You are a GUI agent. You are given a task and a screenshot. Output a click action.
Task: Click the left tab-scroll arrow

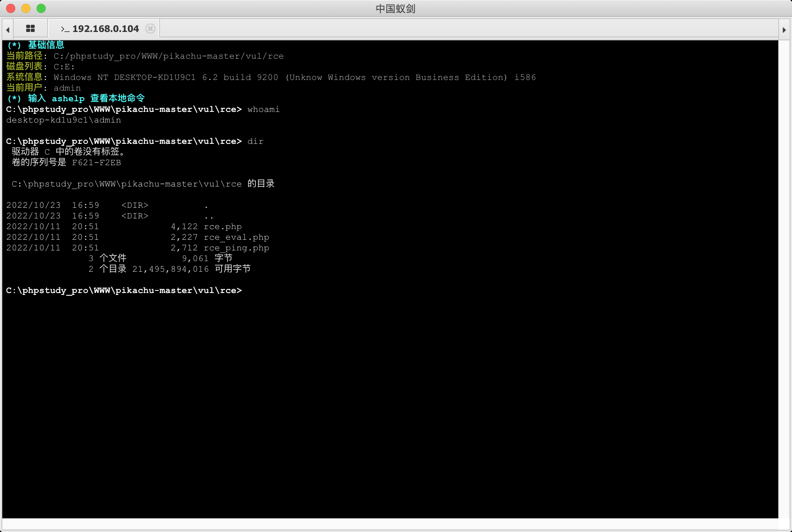pyautogui.click(x=8, y=29)
